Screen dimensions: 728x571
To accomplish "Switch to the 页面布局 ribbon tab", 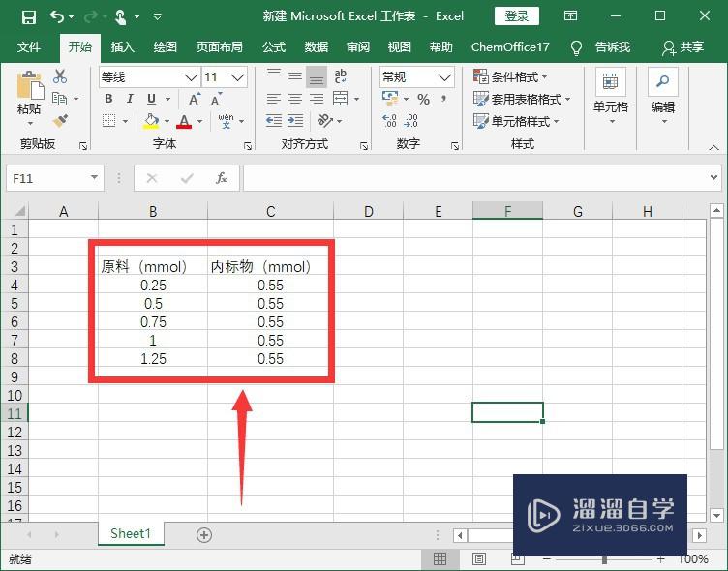I will tap(219, 46).
